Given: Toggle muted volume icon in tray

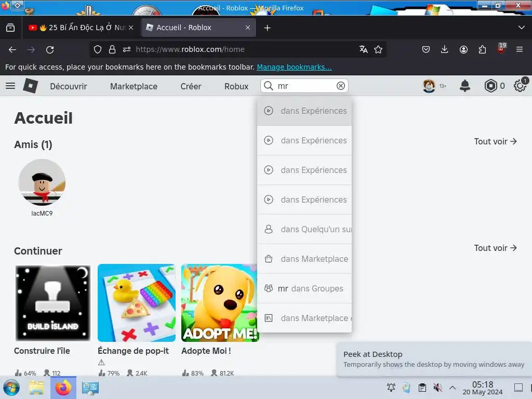Looking at the screenshot, I should click(437, 388).
